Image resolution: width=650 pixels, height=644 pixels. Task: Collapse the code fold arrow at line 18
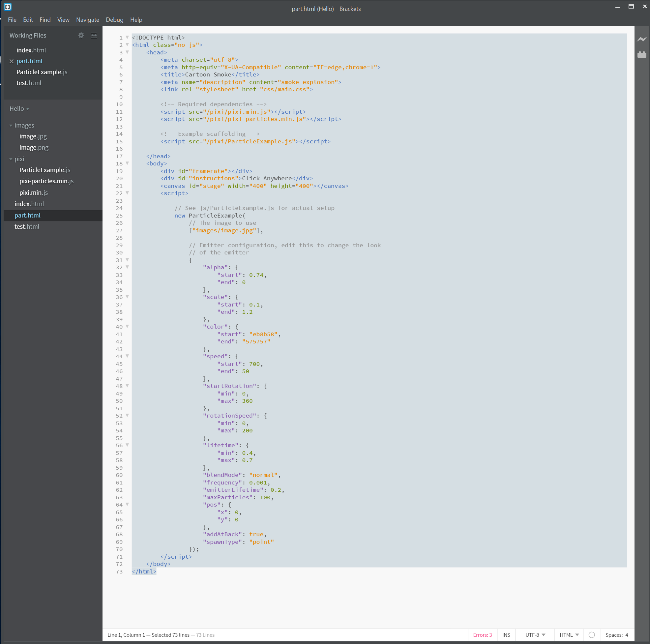coord(127,163)
